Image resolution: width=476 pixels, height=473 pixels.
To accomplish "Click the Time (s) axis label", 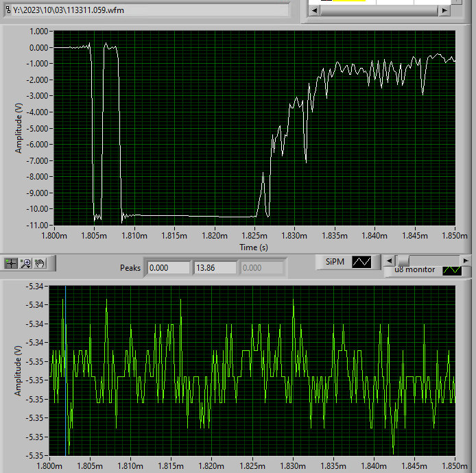I will pos(254,247).
